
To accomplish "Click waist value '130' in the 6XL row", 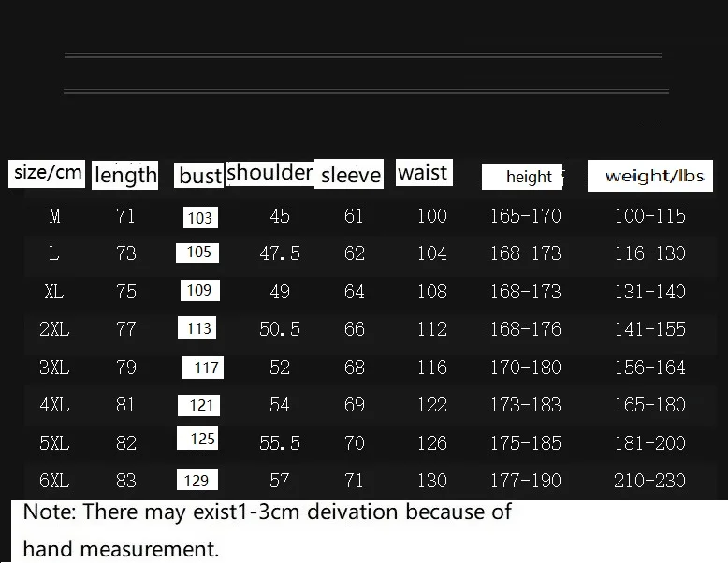I will 432,481.
